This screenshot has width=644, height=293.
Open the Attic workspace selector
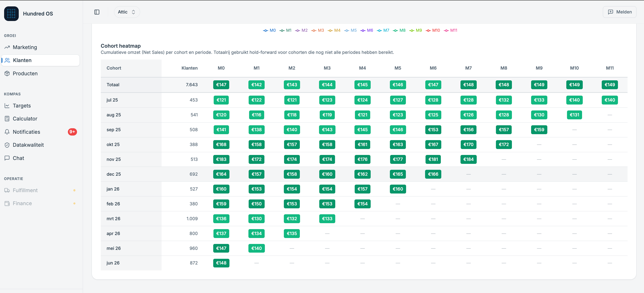[127, 12]
